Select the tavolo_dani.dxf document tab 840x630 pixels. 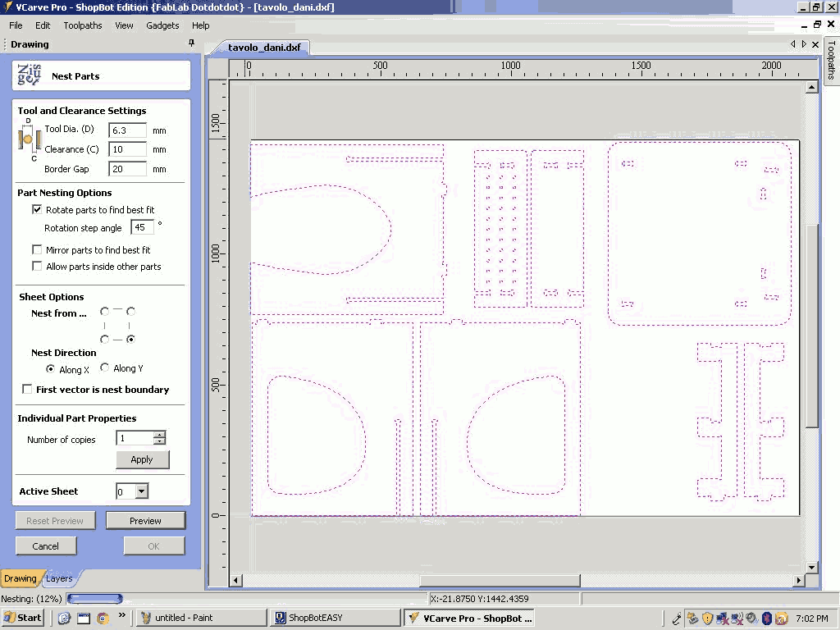coord(264,47)
